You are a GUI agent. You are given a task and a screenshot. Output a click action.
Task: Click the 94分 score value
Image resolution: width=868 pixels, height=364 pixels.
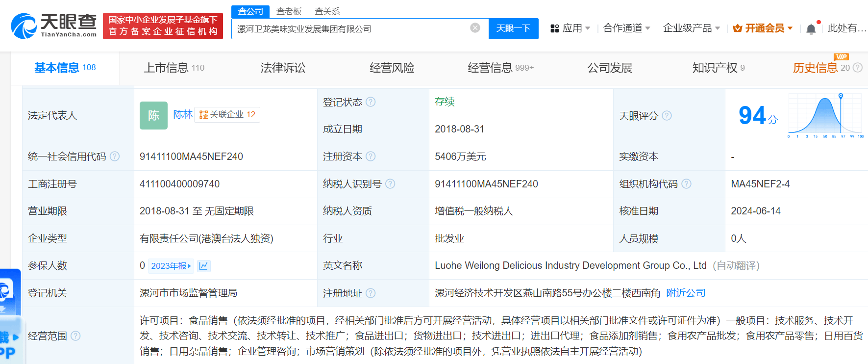pyautogui.click(x=758, y=116)
